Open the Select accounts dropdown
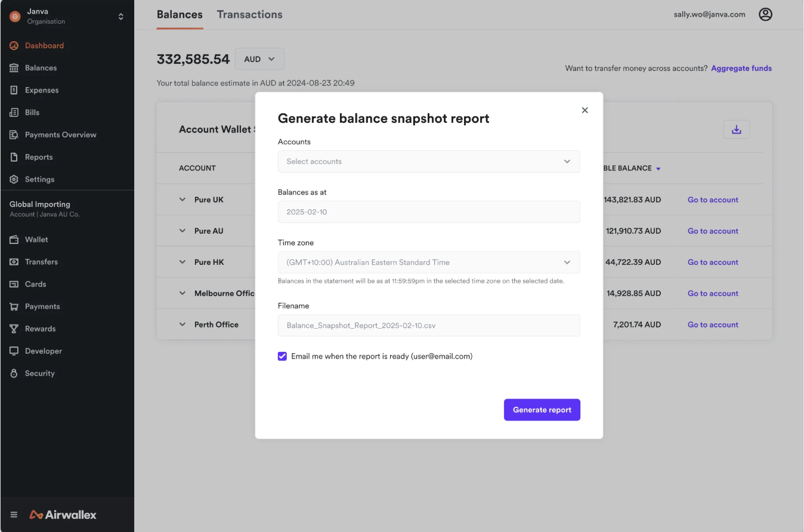This screenshot has width=804, height=532. [428, 161]
